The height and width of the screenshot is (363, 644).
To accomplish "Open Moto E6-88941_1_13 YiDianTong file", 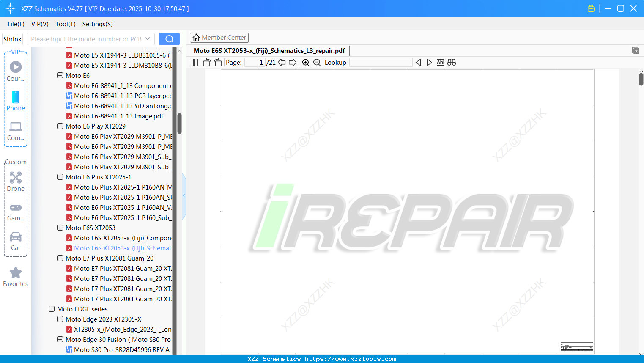I will pyautogui.click(x=119, y=106).
